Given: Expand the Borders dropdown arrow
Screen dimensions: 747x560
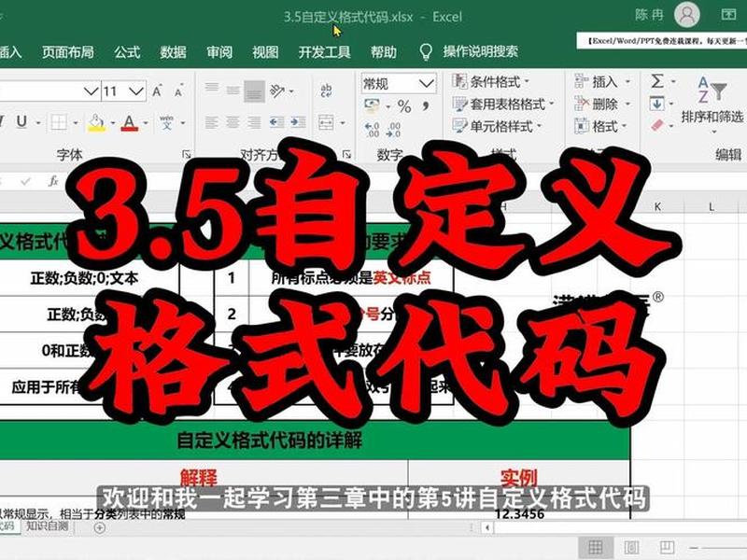Looking at the screenshot, I should [x=76, y=123].
